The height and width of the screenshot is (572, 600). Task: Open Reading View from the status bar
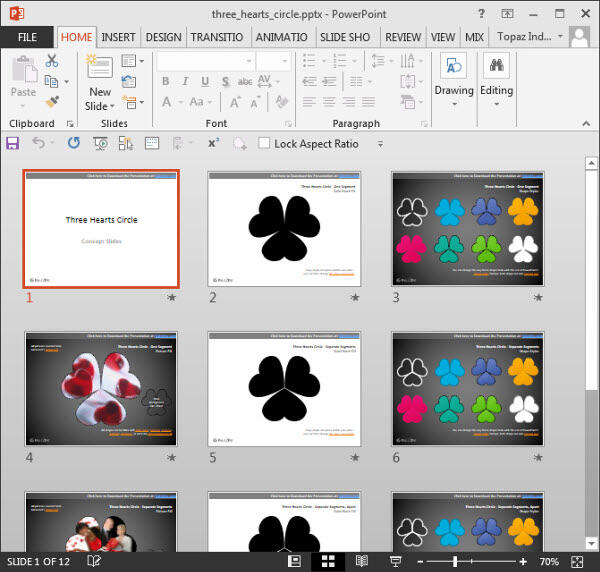point(362,562)
